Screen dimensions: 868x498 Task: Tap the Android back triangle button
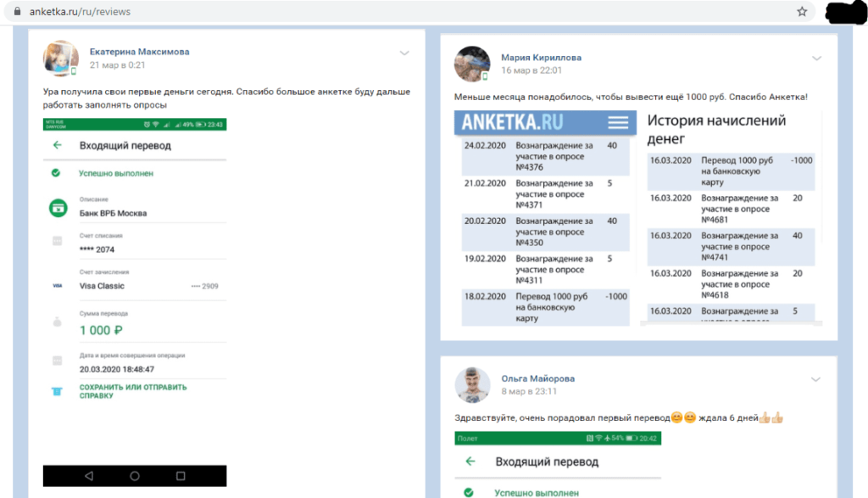89,476
